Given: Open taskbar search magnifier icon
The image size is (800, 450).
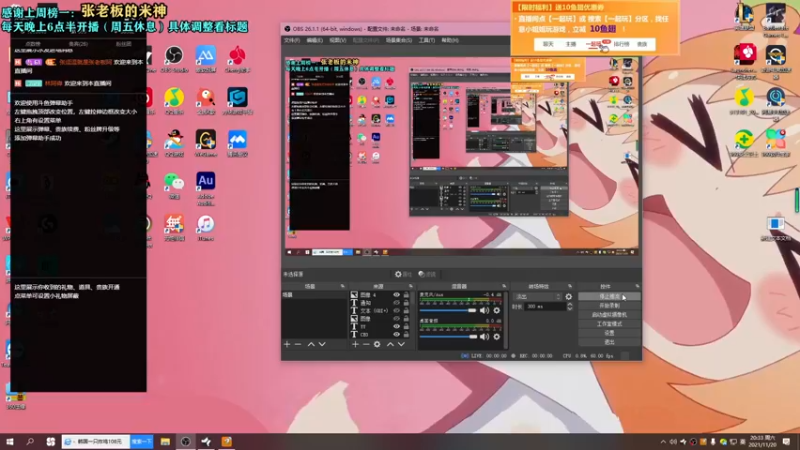Looking at the screenshot, I should tap(30, 441).
